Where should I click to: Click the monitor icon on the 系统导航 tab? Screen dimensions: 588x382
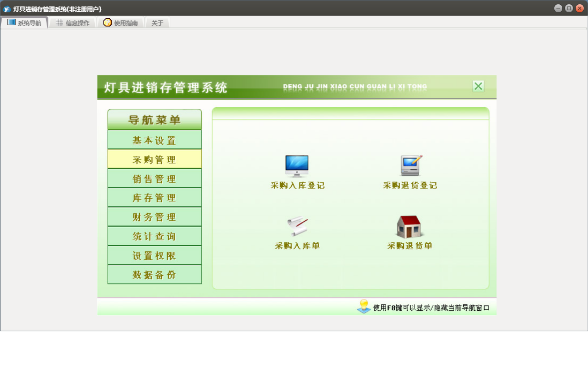(12, 23)
